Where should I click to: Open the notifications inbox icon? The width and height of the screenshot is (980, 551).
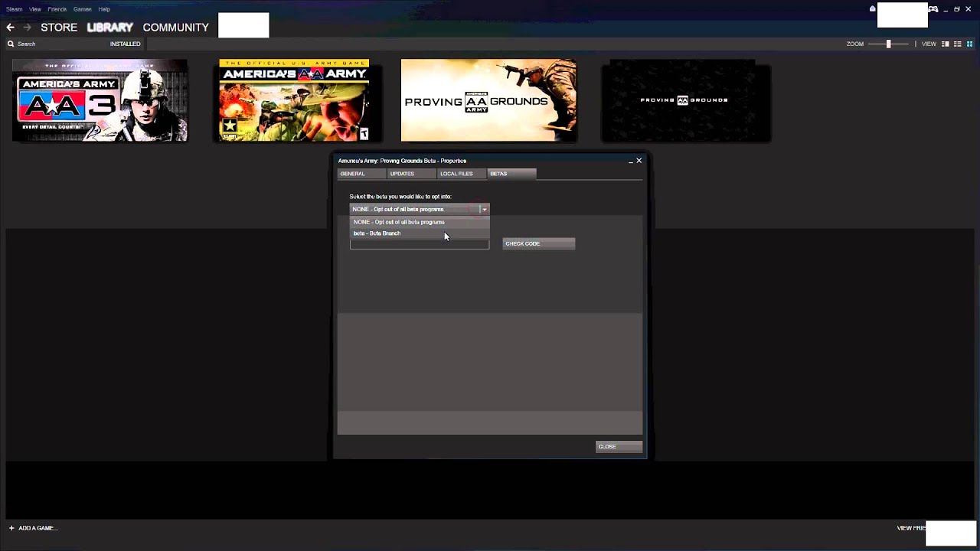coord(872,9)
